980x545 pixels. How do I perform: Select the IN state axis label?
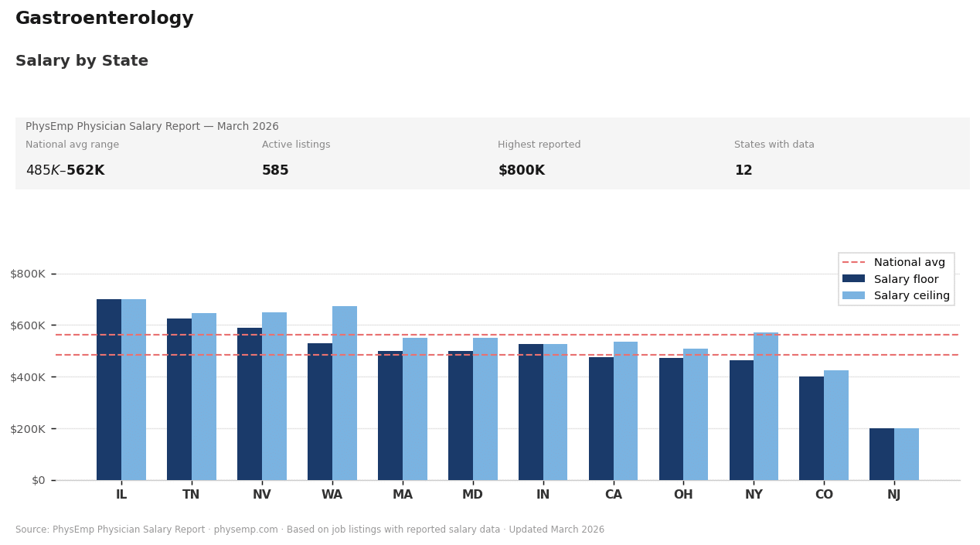click(x=543, y=494)
